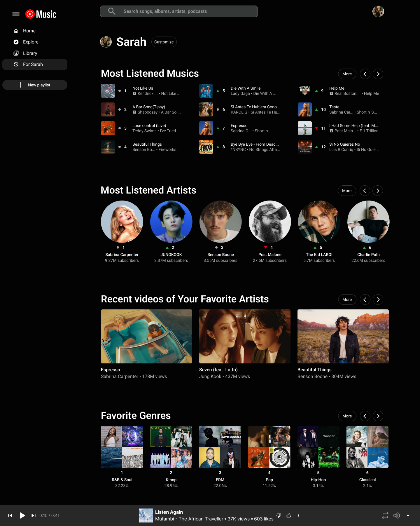Go to next Recent videos page
The image size is (420, 526).
[x=378, y=299]
